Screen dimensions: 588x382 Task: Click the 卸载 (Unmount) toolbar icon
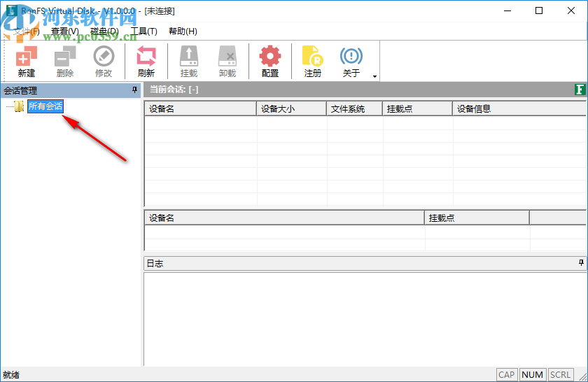[x=227, y=61]
